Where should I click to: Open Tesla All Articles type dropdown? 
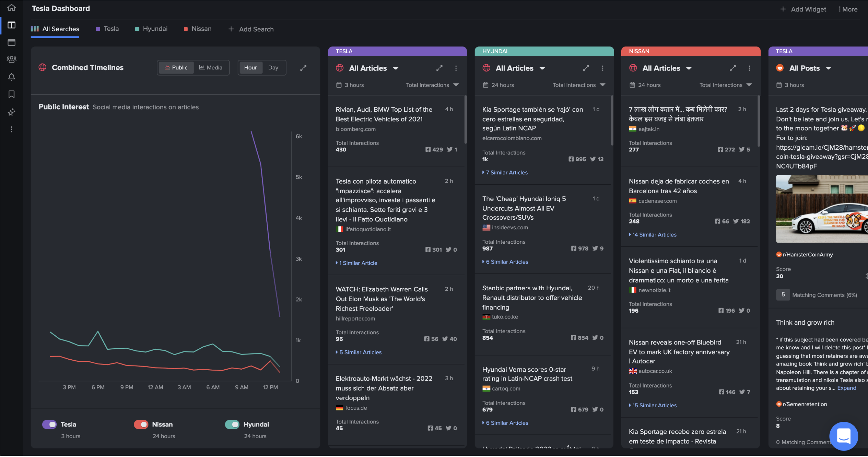point(374,69)
